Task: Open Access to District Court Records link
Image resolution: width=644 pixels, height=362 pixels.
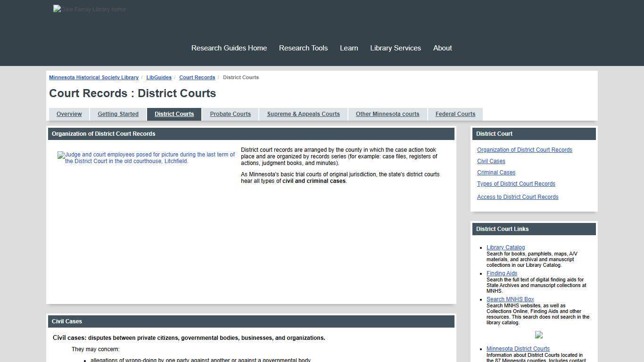Action: coord(517,197)
